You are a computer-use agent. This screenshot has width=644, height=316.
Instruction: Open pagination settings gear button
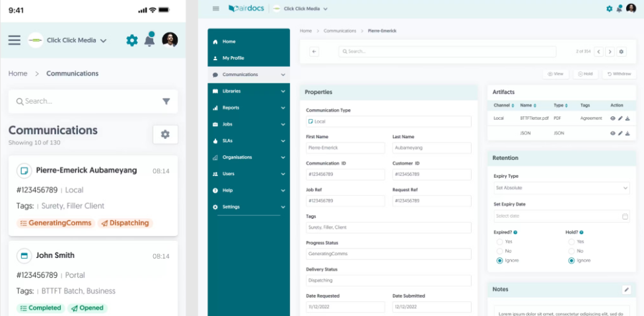click(622, 52)
